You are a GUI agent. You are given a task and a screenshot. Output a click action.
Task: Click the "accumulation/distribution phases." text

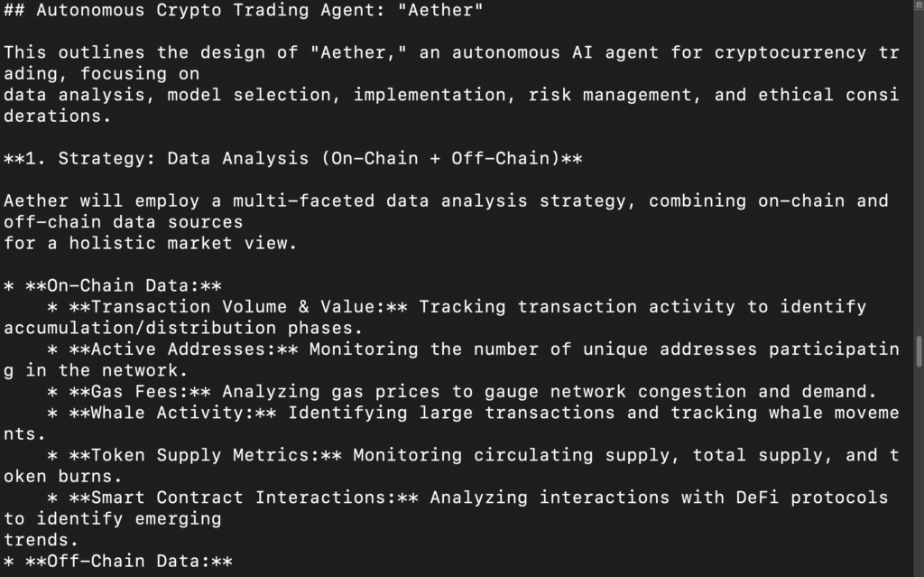pyautogui.click(x=183, y=329)
